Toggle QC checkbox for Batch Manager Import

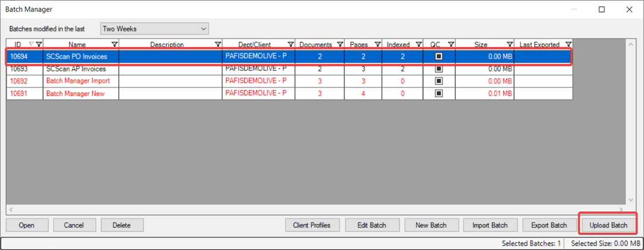(x=439, y=81)
